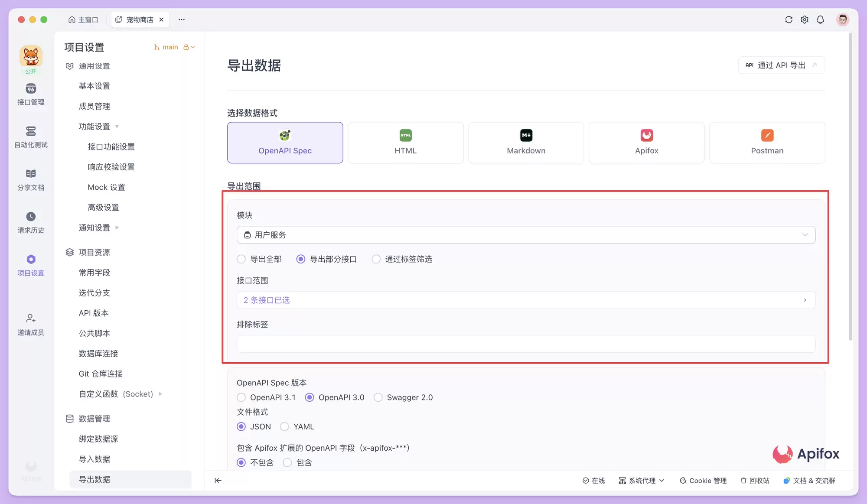Click the 项目资源 layers icon
This screenshot has width=867, height=504.
point(70,252)
